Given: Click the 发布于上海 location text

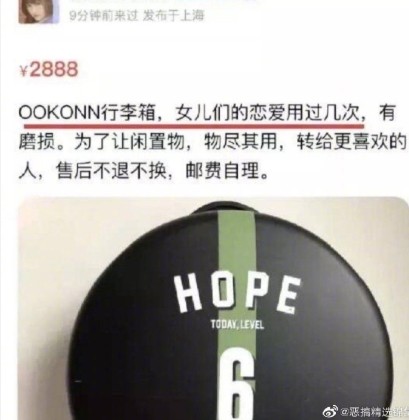Looking at the screenshot, I should (173, 16).
